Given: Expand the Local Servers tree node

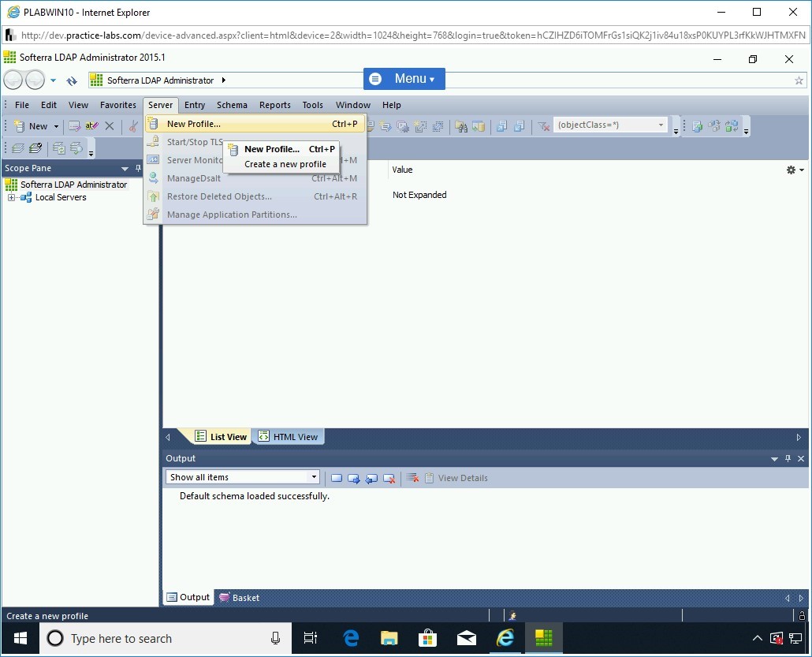Looking at the screenshot, I should pos(12,198).
